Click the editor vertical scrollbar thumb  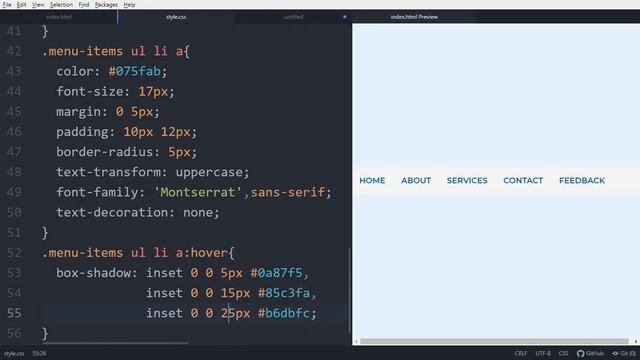[x=350, y=290]
